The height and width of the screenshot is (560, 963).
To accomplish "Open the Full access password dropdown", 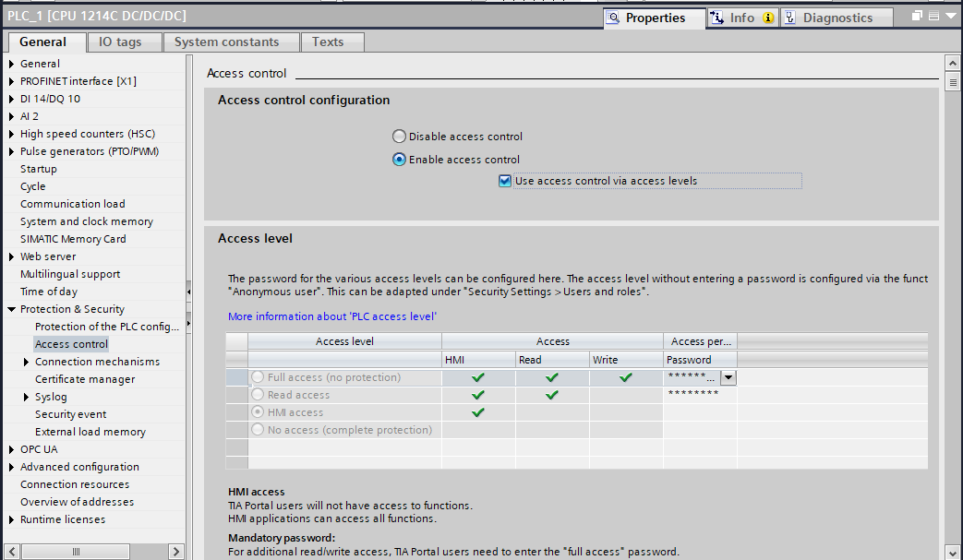I will pos(728,377).
